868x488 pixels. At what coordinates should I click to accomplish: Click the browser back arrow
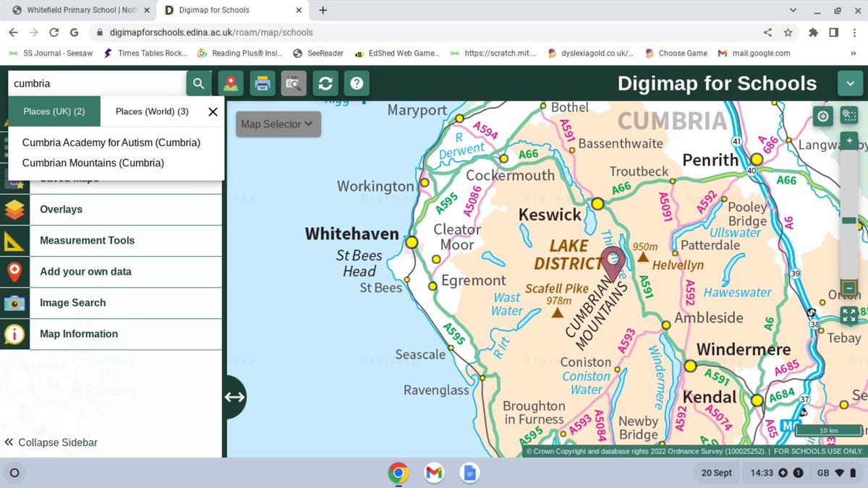click(13, 33)
